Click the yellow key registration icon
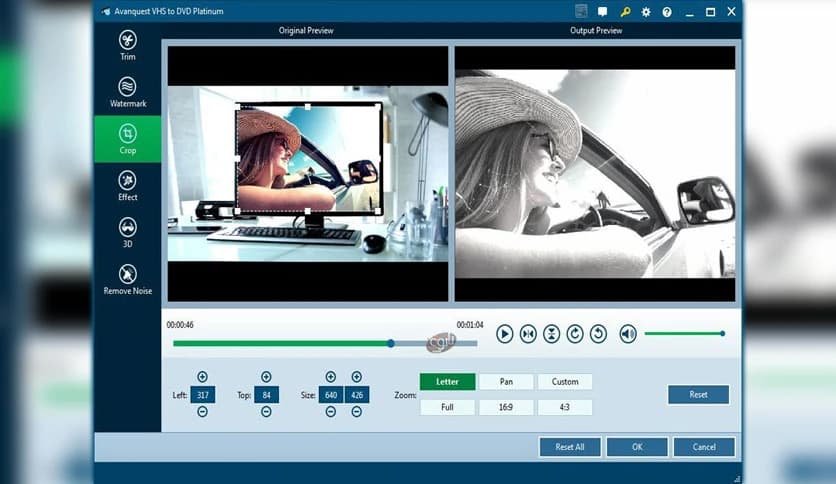Viewport: 836px width, 484px height. coord(625,12)
